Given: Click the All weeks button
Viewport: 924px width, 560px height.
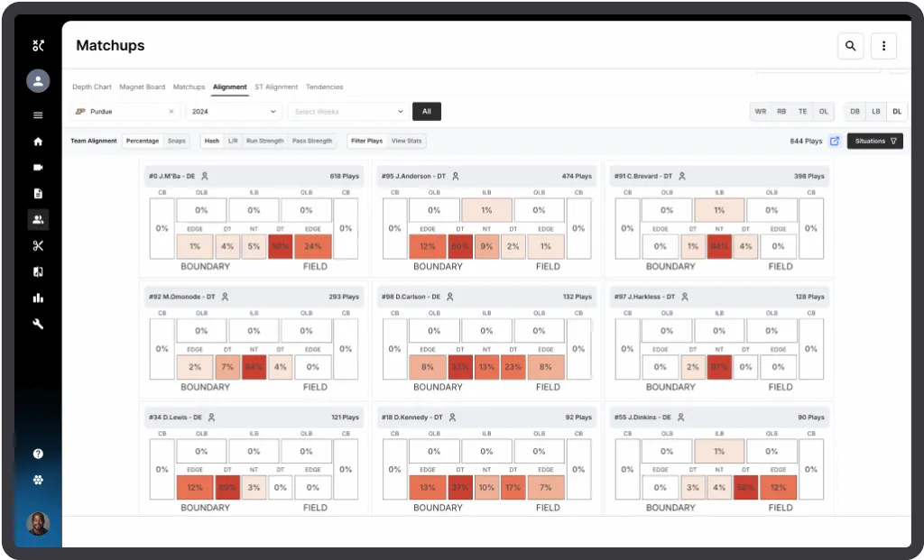Looking at the screenshot, I should click(426, 111).
